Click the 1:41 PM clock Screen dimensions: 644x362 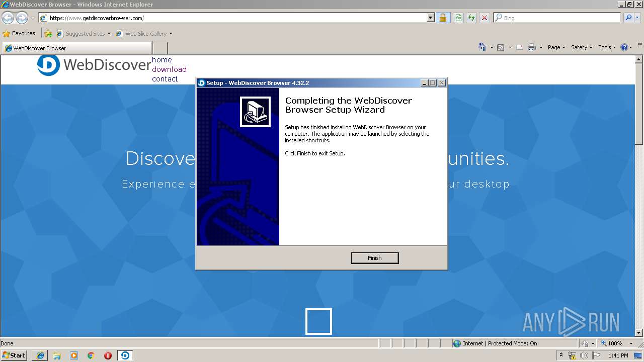[618, 355]
